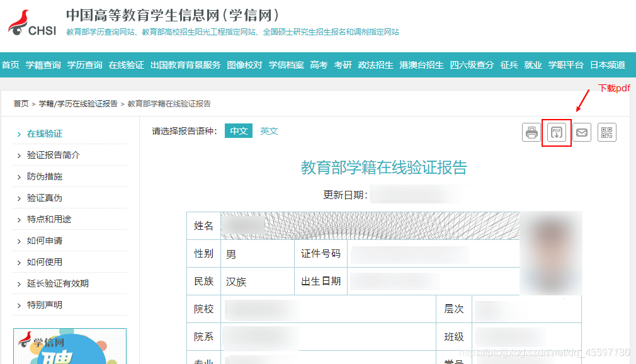Switch report language to 英文
The image size is (636, 364).
pos(269,131)
